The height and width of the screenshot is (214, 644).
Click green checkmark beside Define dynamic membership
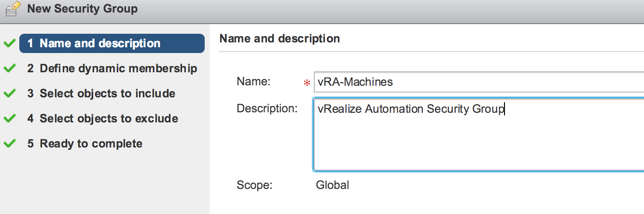click(9, 68)
